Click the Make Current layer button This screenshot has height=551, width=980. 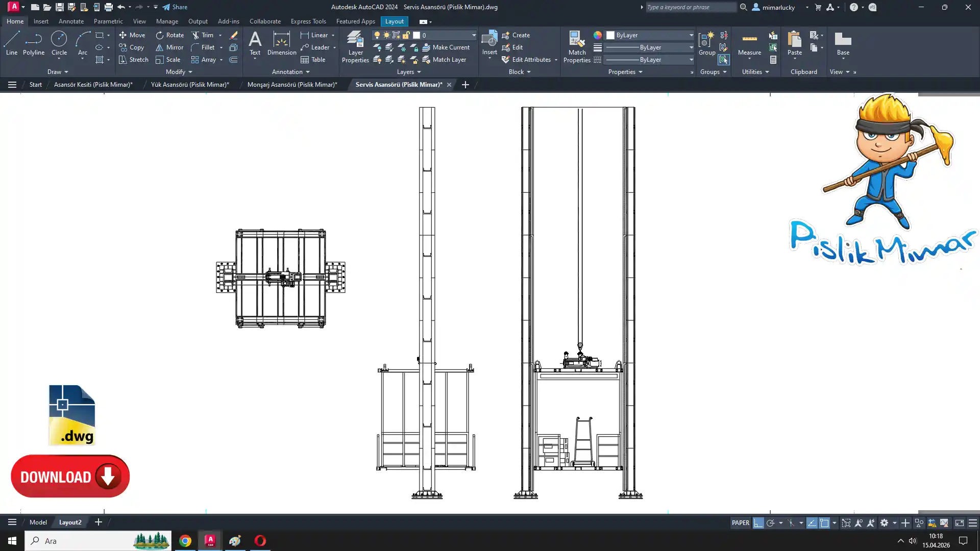(x=446, y=47)
